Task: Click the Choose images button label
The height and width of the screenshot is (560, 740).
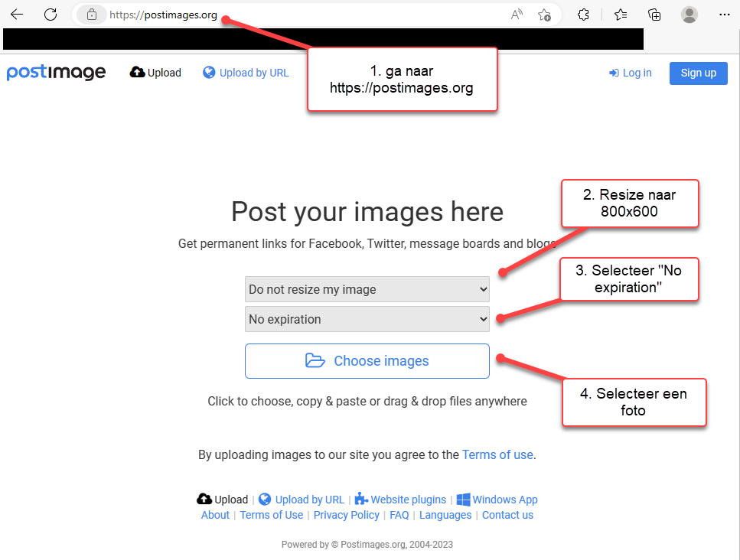Action: (381, 361)
